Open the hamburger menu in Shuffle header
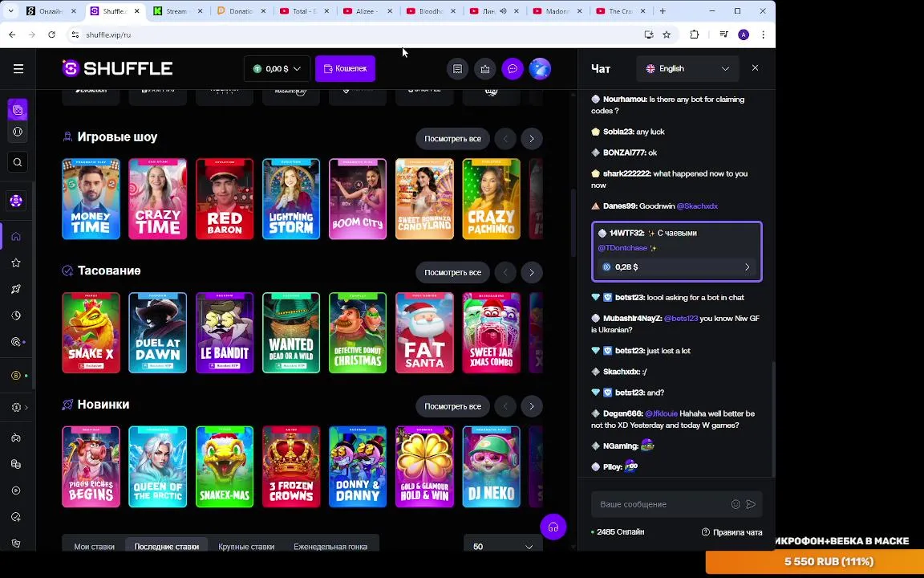The width and height of the screenshot is (924, 578). pos(18,69)
